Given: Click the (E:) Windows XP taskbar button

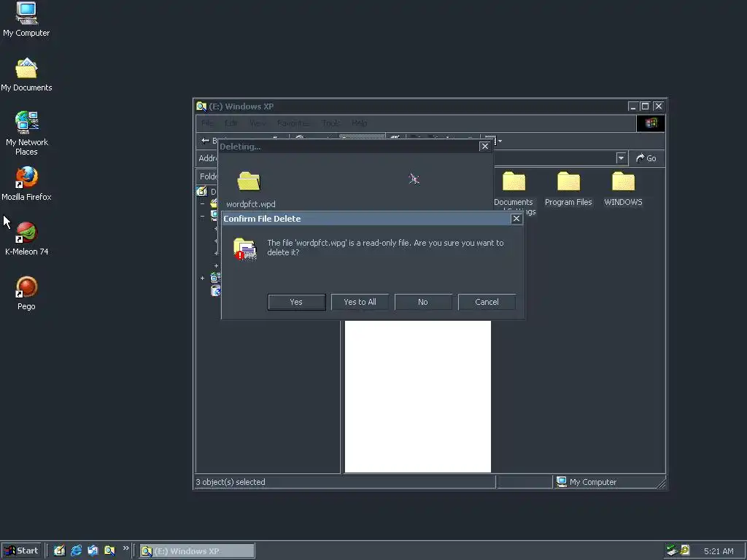Looking at the screenshot, I should coord(197,551).
